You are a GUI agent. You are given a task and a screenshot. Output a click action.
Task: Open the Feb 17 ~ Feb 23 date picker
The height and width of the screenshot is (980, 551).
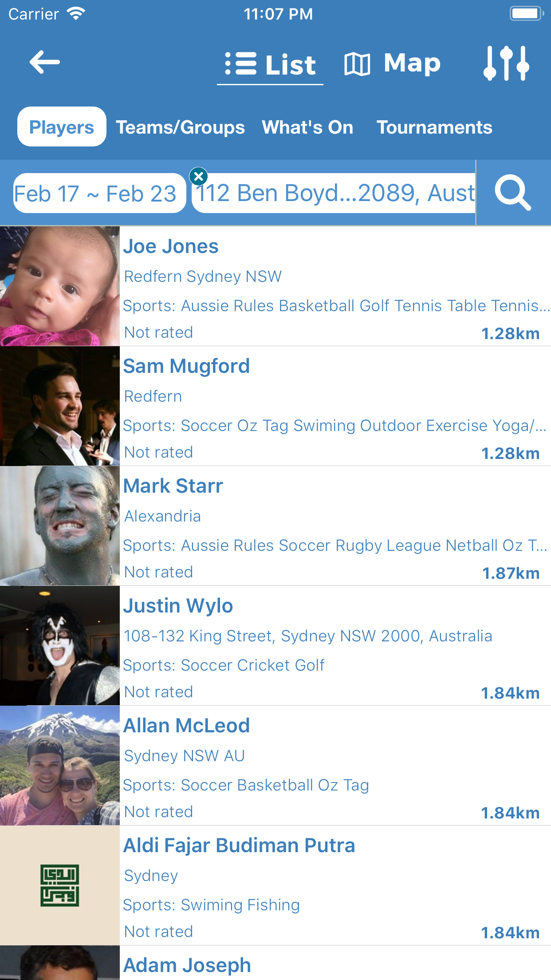(x=95, y=194)
